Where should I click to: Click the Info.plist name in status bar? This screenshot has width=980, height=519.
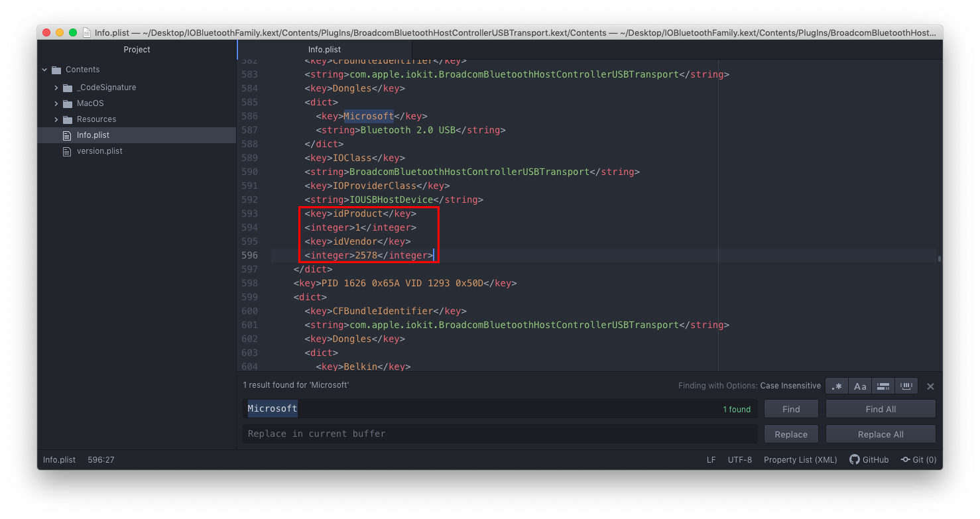pyautogui.click(x=59, y=459)
